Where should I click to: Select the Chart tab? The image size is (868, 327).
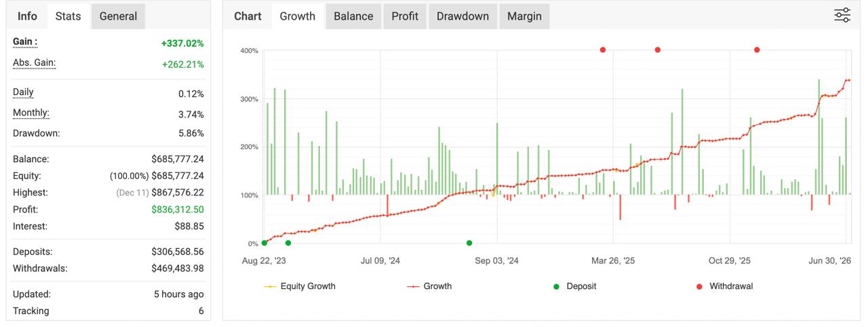(248, 16)
